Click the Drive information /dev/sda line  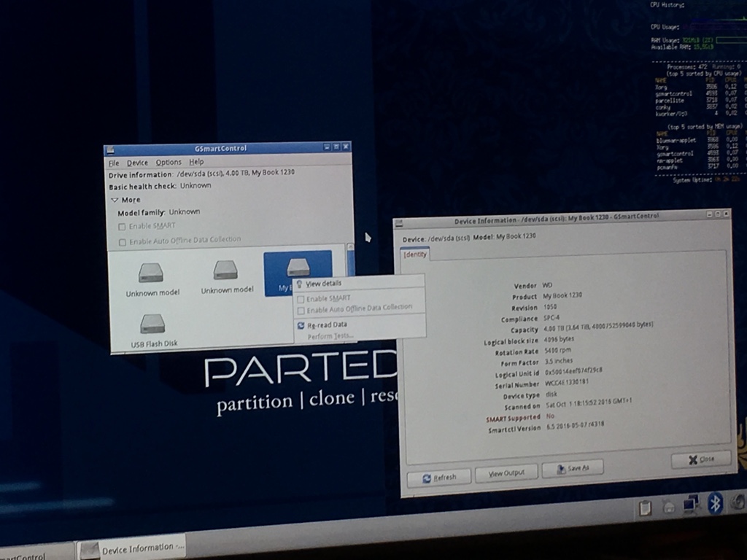[x=201, y=174]
